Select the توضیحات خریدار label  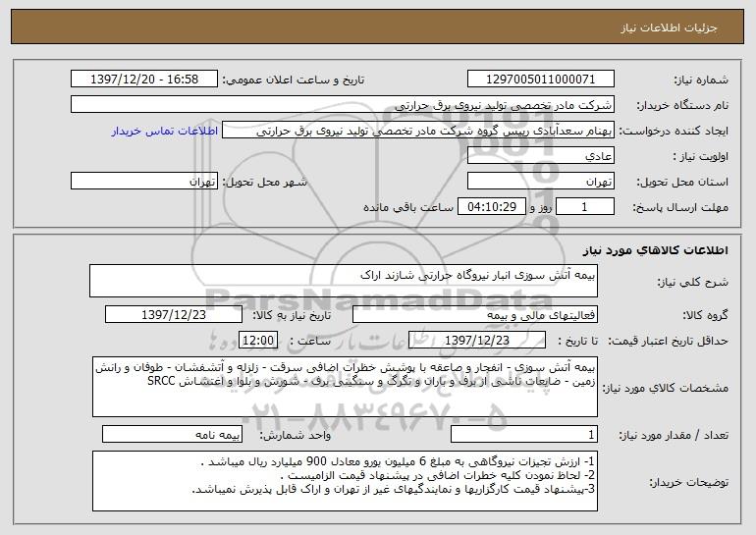click(x=688, y=482)
